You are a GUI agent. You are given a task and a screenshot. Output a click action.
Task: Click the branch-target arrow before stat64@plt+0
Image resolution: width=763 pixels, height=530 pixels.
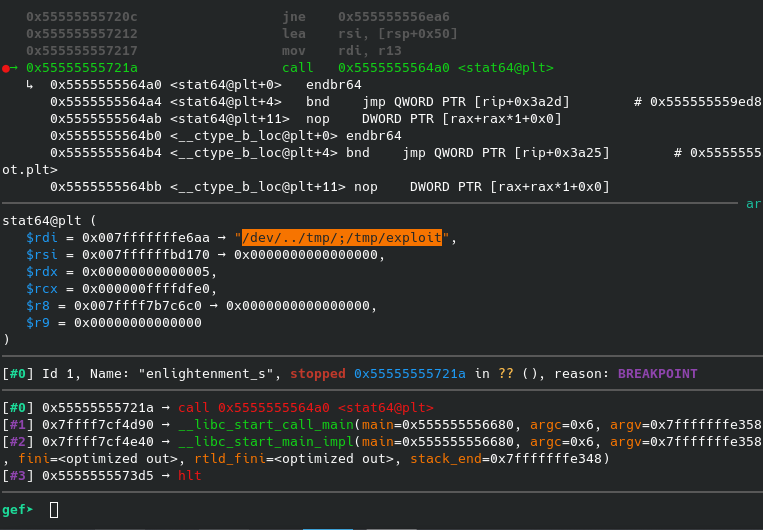30,85
